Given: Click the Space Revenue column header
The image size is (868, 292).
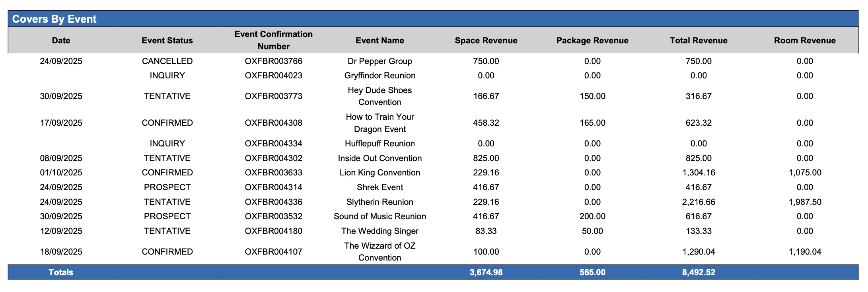Looking at the screenshot, I should (x=486, y=41).
